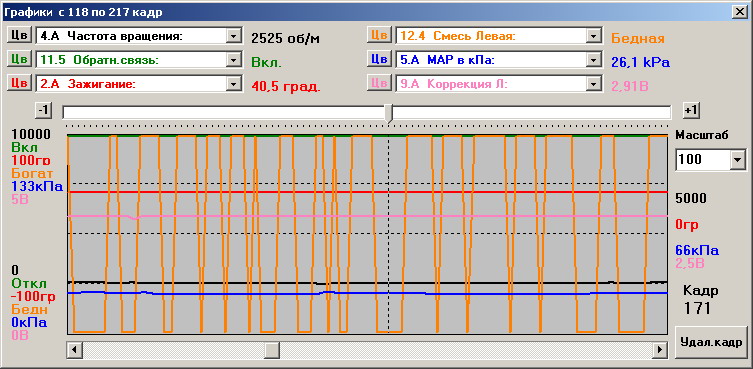Click the left arrow of the horizontal scrollbar

(x=74, y=349)
